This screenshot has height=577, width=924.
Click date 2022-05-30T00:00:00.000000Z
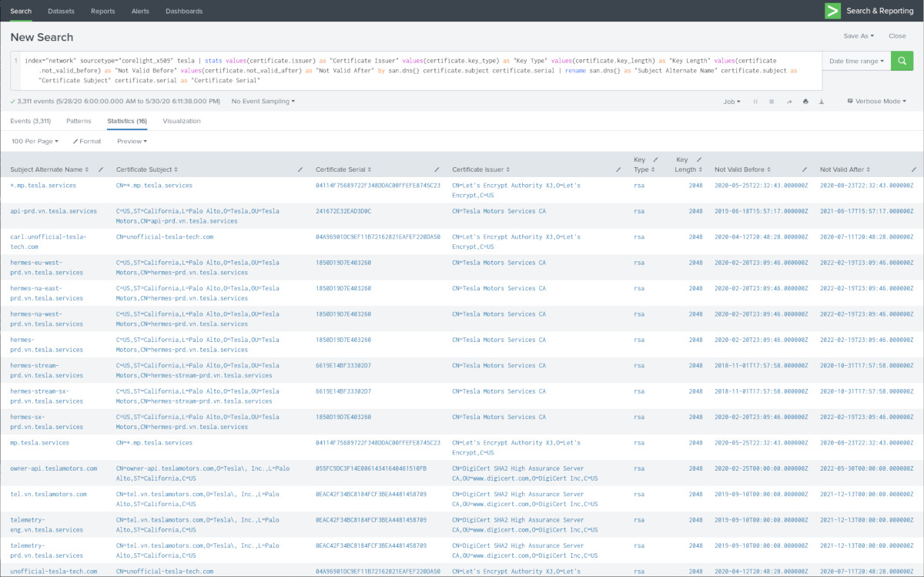(x=866, y=468)
